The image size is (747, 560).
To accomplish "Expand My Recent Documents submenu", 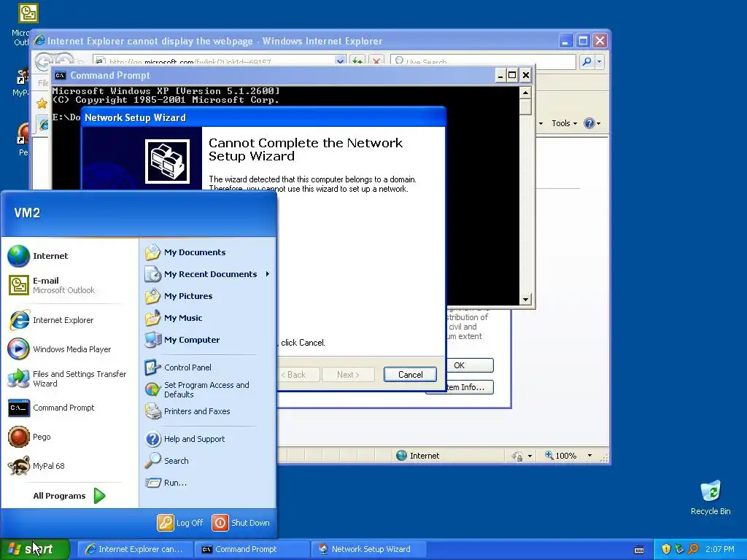I will click(x=207, y=274).
